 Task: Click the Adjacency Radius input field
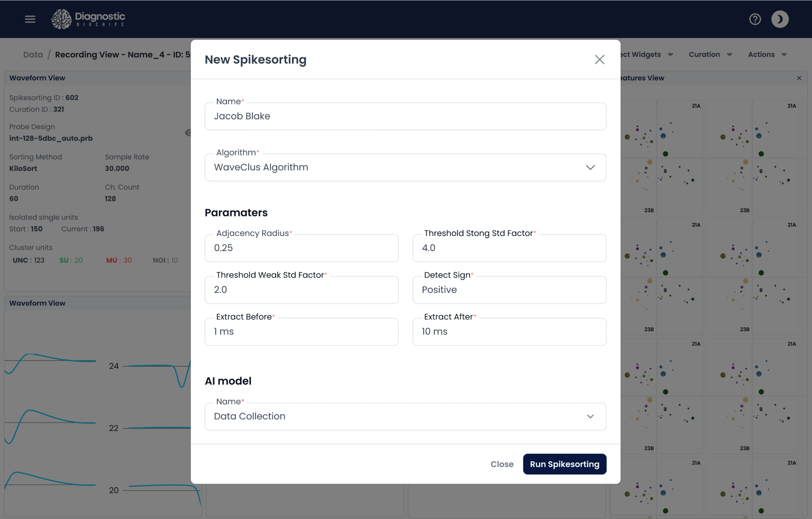coord(301,248)
